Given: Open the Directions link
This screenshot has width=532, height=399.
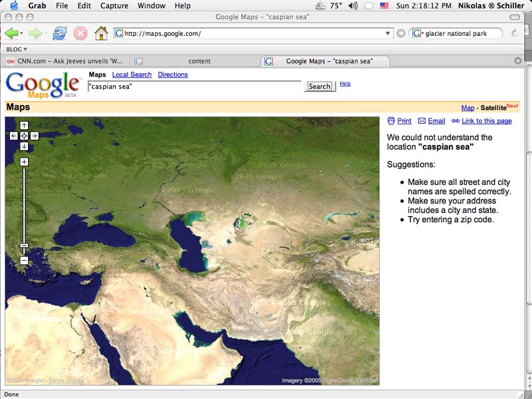Looking at the screenshot, I should click(x=173, y=74).
